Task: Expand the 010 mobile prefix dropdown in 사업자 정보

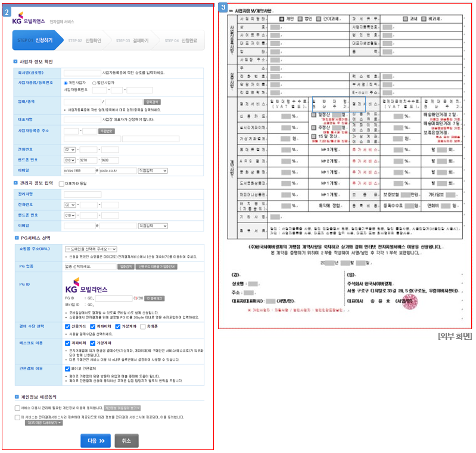Action: point(69,160)
